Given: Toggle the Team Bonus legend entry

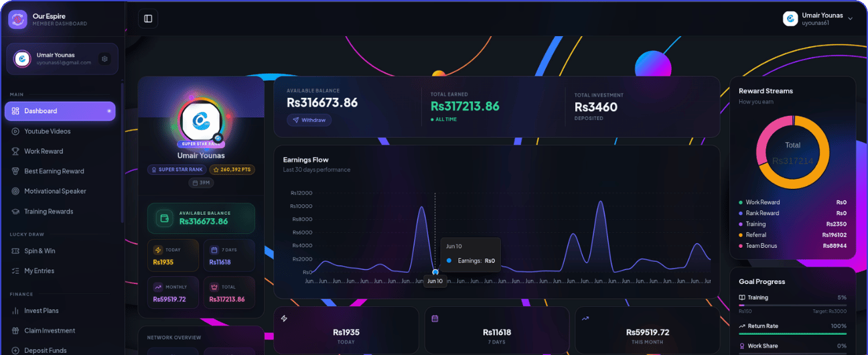Looking at the screenshot, I should (x=792, y=246).
